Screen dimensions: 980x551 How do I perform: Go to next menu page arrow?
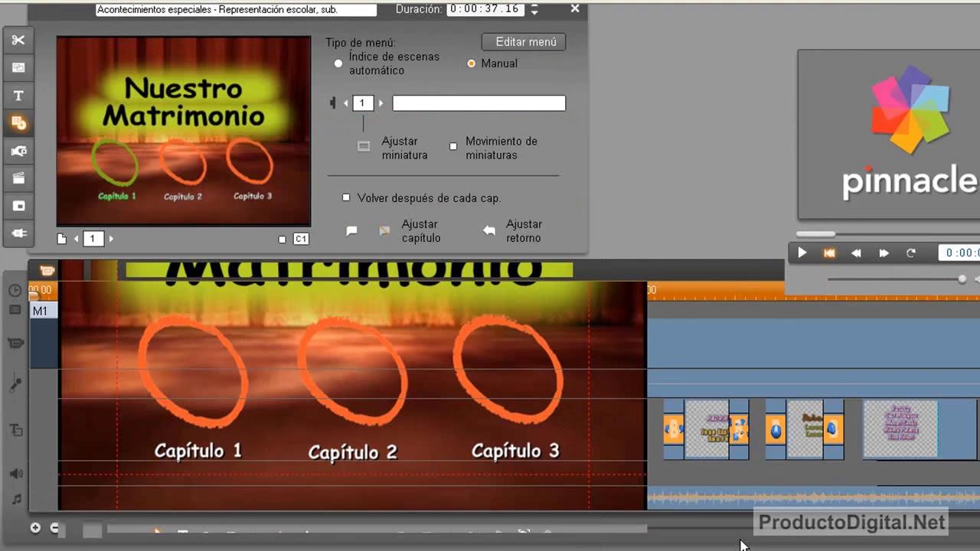click(x=111, y=239)
